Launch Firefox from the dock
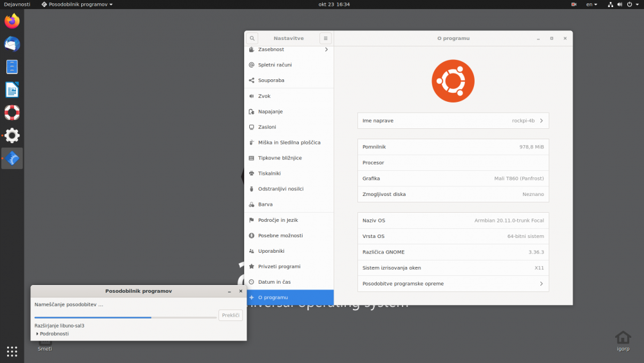Image resolution: width=644 pixels, height=363 pixels. point(12,21)
